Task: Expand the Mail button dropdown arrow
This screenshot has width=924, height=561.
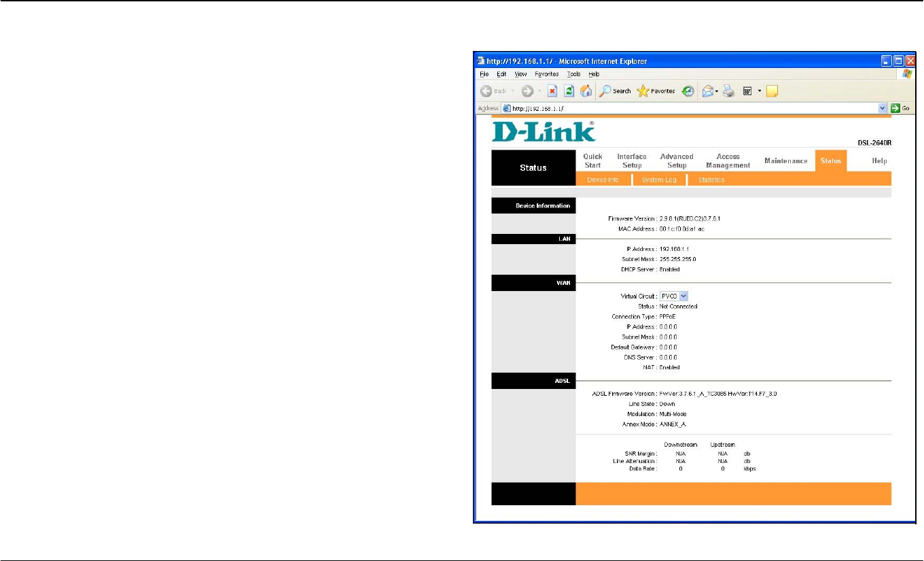Action: (x=715, y=91)
